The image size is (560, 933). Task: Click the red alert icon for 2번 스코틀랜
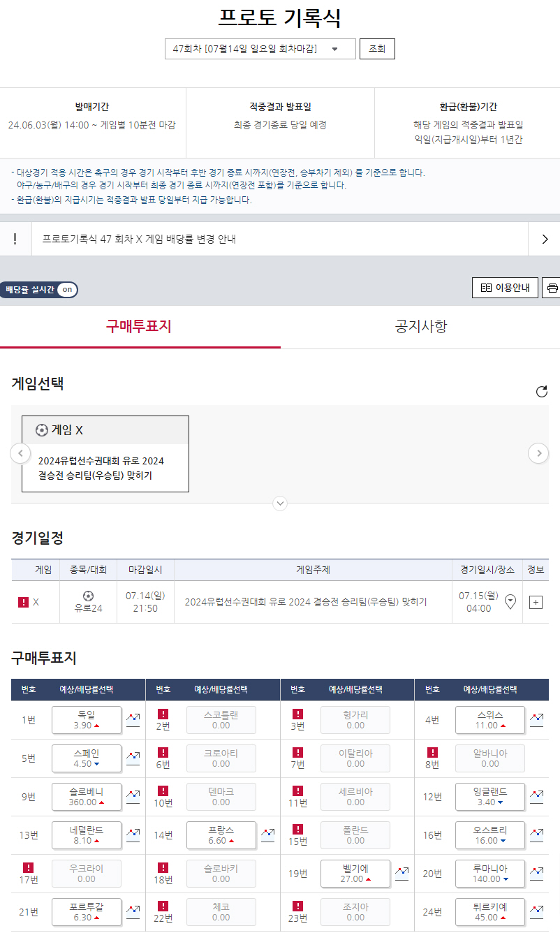[x=163, y=714]
